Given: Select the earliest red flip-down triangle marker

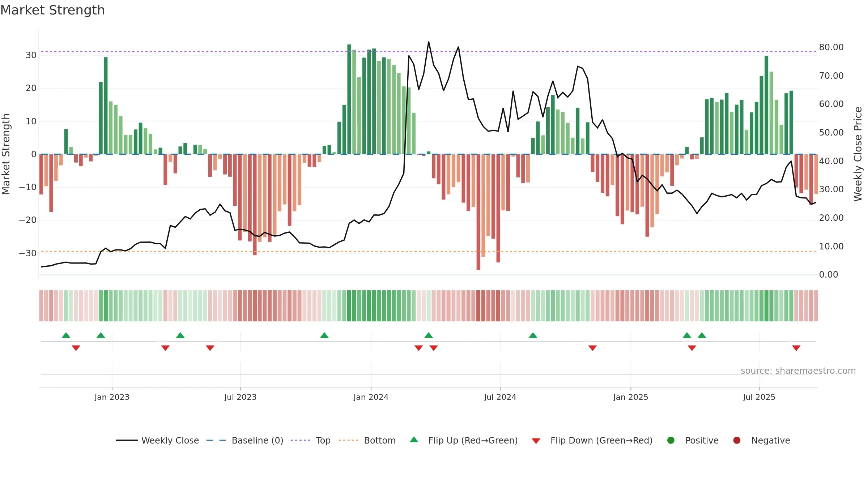Looking at the screenshot, I should (76, 348).
